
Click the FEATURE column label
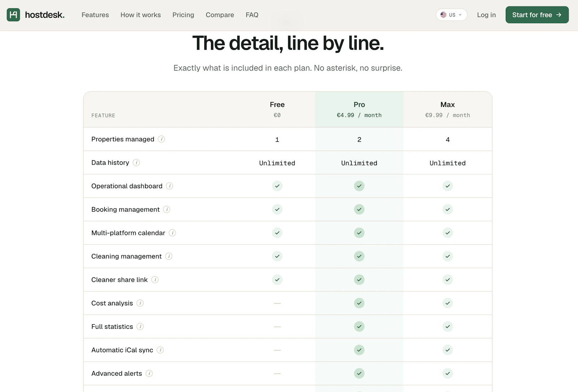tap(103, 116)
